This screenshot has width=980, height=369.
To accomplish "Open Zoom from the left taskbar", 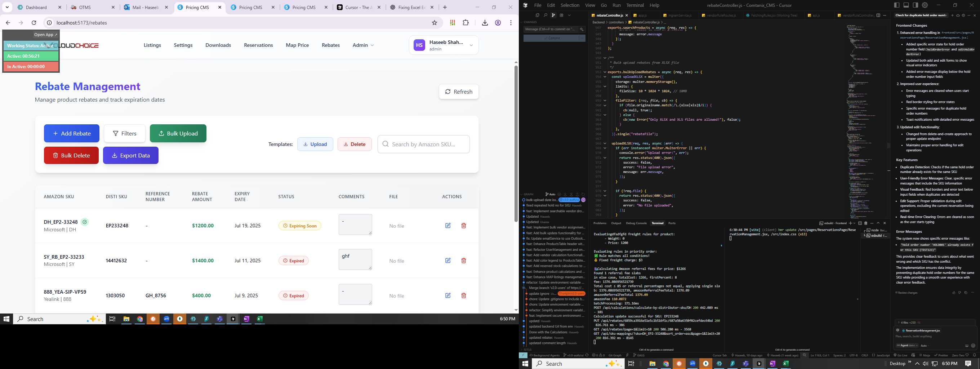I will [166, 319].
